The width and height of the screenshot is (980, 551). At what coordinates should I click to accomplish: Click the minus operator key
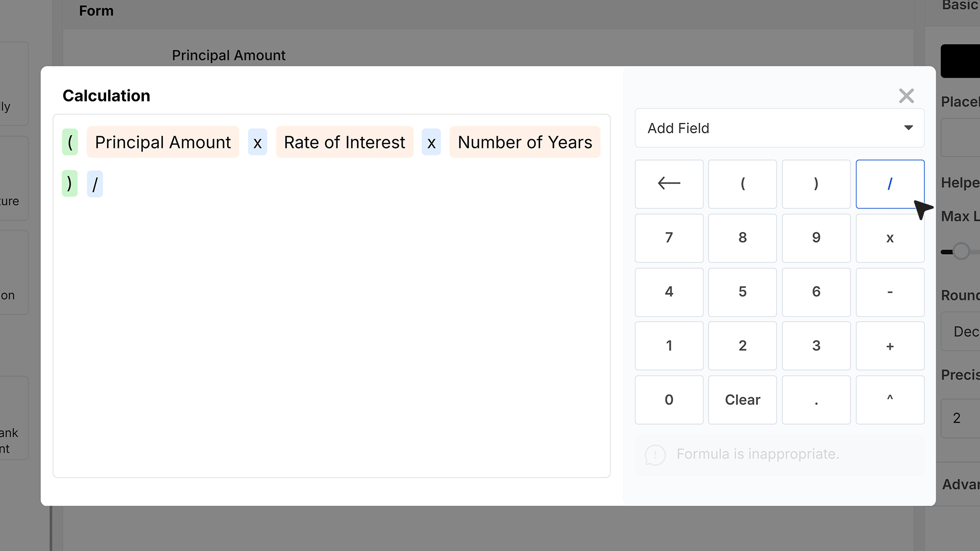[x=890, y=292]
